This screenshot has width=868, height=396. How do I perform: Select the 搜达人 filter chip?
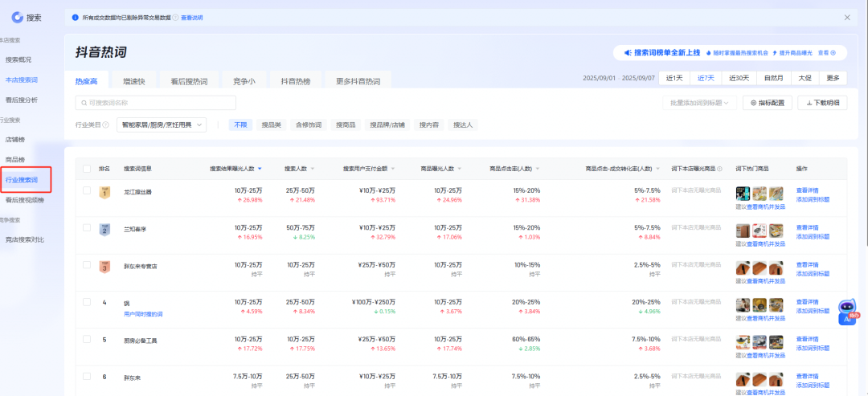pos(463,125)
